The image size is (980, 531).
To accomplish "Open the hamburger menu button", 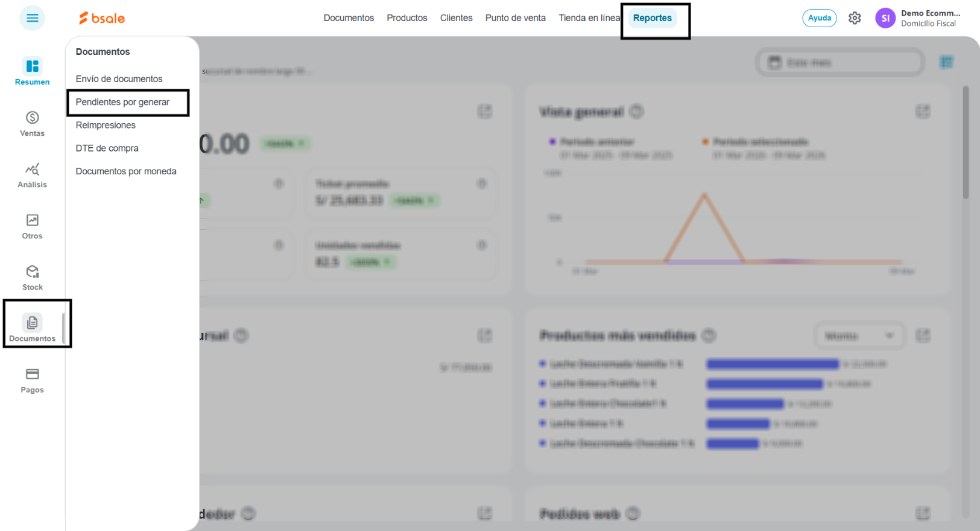I will pos(33,18).
